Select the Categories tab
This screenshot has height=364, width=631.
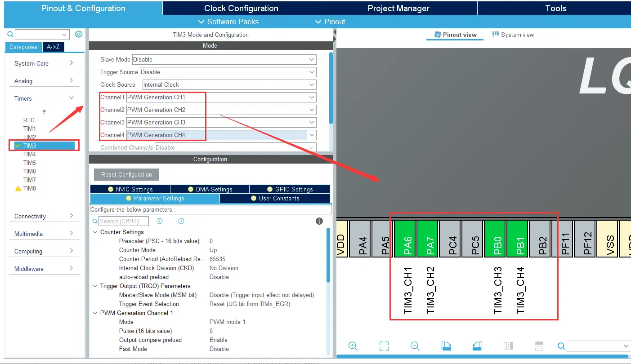pyautogui.click(x=23, y=47)
